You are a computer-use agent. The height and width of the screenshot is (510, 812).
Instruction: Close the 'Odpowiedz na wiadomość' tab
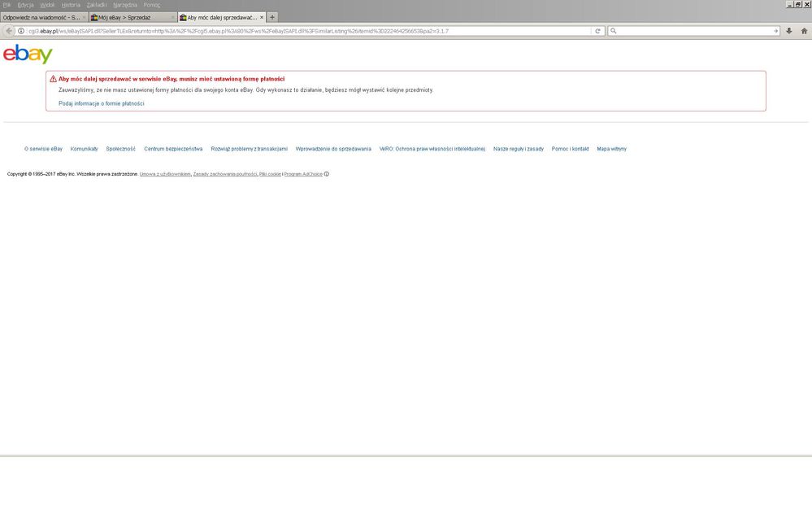84,17
